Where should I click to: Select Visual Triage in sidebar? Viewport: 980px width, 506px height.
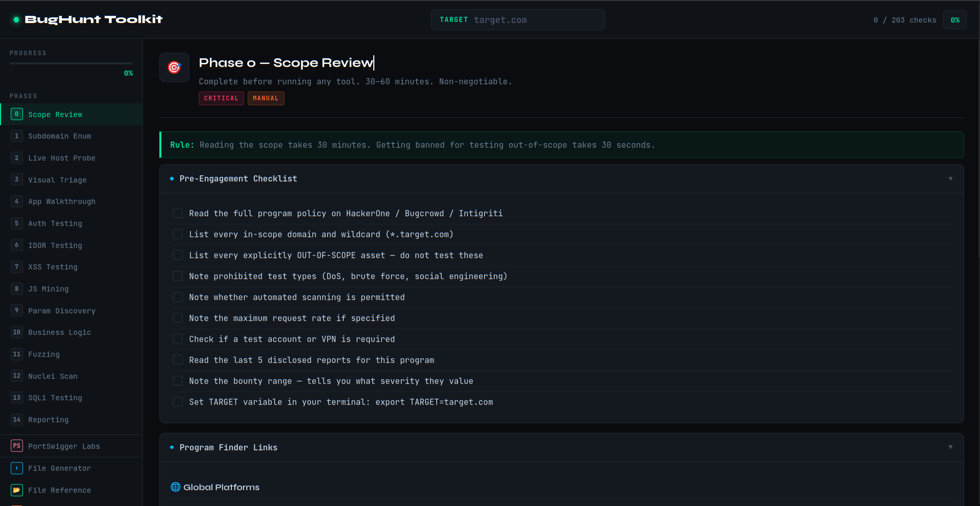pos(71,179)
